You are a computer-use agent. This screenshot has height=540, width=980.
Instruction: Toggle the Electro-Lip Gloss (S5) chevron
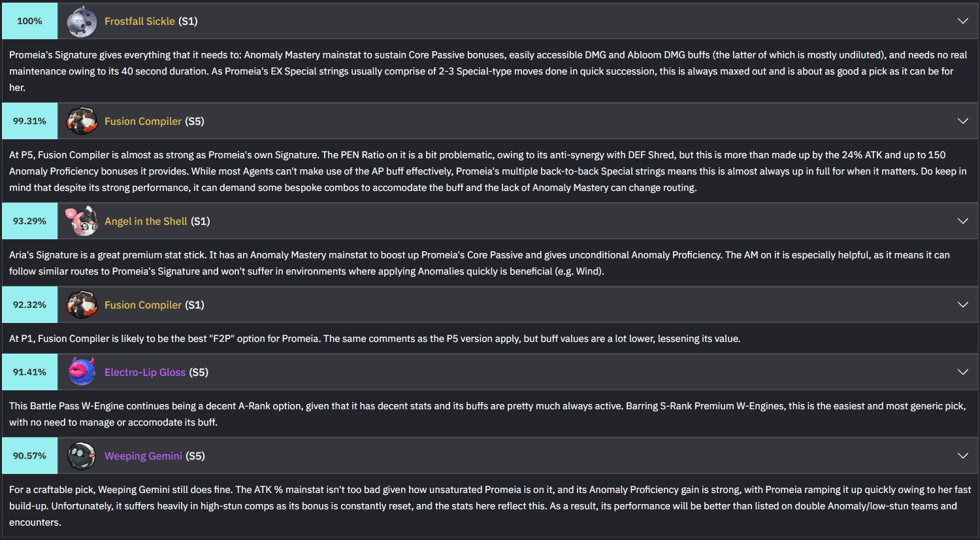coord(963,372)
